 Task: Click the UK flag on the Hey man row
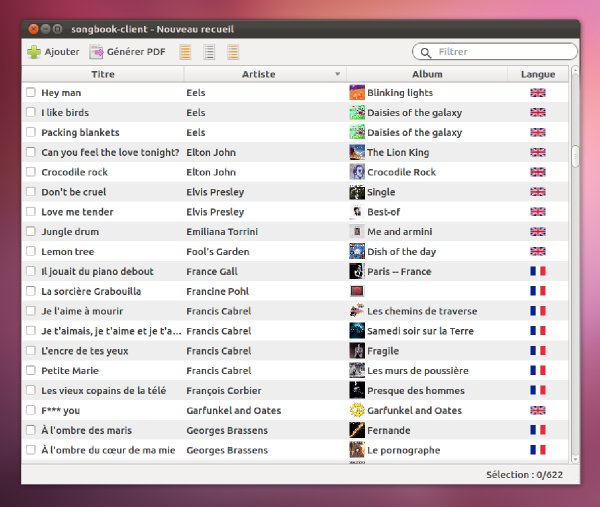[538, 93]
